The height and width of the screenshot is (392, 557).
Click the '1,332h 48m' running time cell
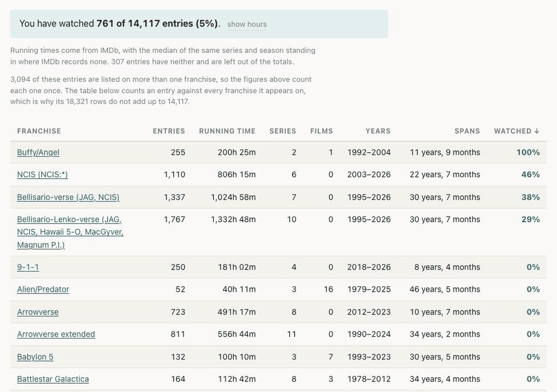[233, 219]
